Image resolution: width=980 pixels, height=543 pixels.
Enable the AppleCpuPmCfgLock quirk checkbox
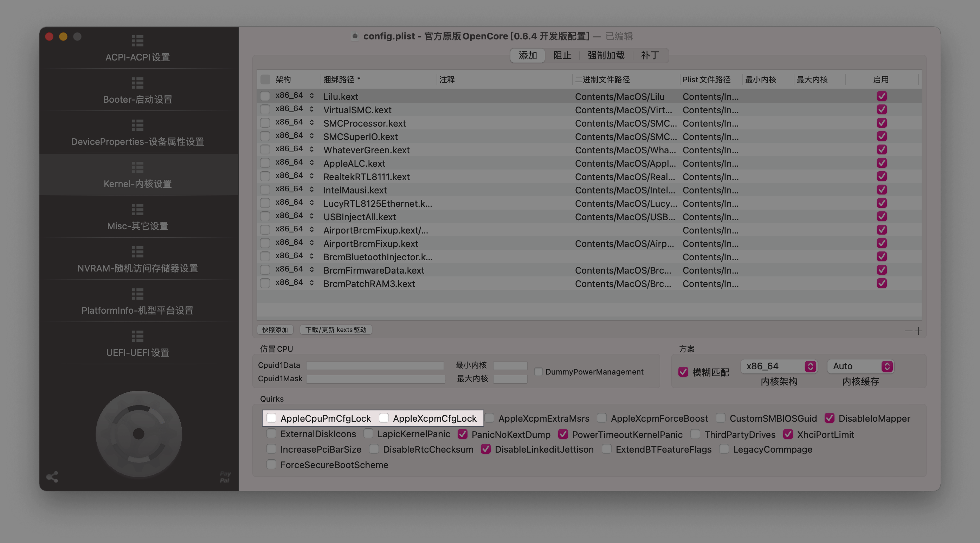(x=271, y=418)
